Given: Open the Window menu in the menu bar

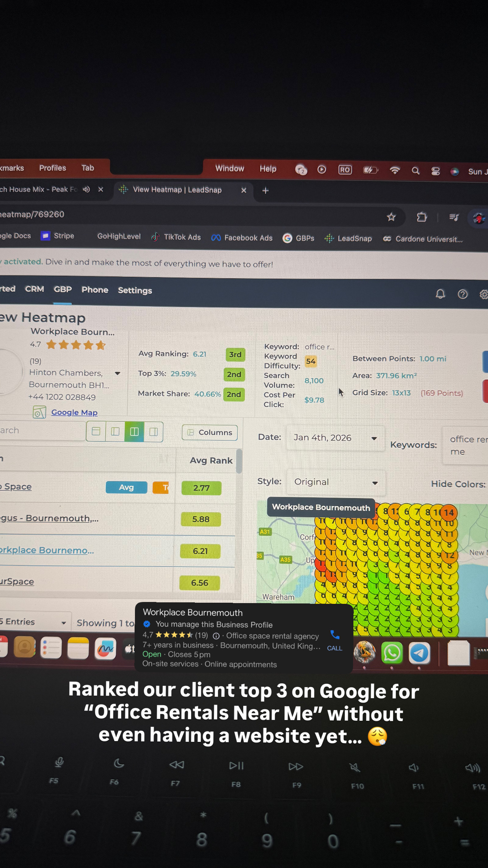Looking at the screenshot, I should pyautogui.click(x=230, y=168).
